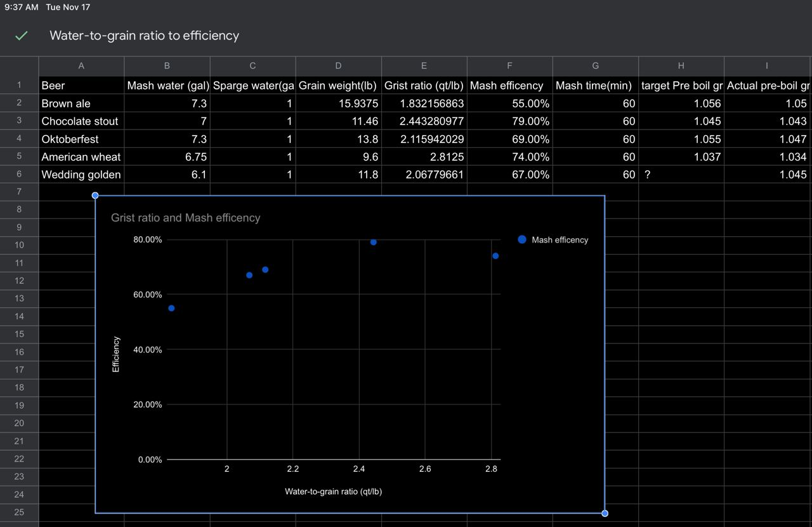
Task: Click the American wheat mash water '6.75'
Action: click(167, 156)
